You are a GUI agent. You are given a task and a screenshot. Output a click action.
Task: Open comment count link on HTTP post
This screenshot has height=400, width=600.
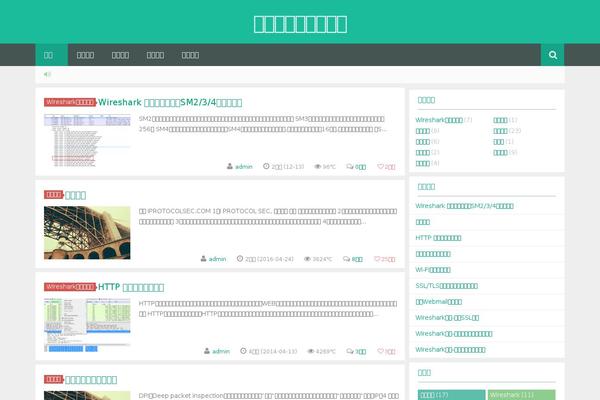coord(360,351)
